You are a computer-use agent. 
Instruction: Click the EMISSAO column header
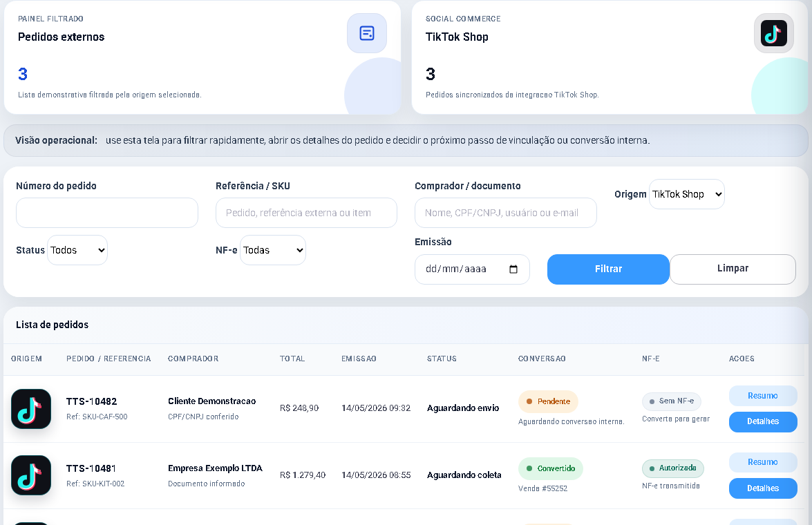359,359
